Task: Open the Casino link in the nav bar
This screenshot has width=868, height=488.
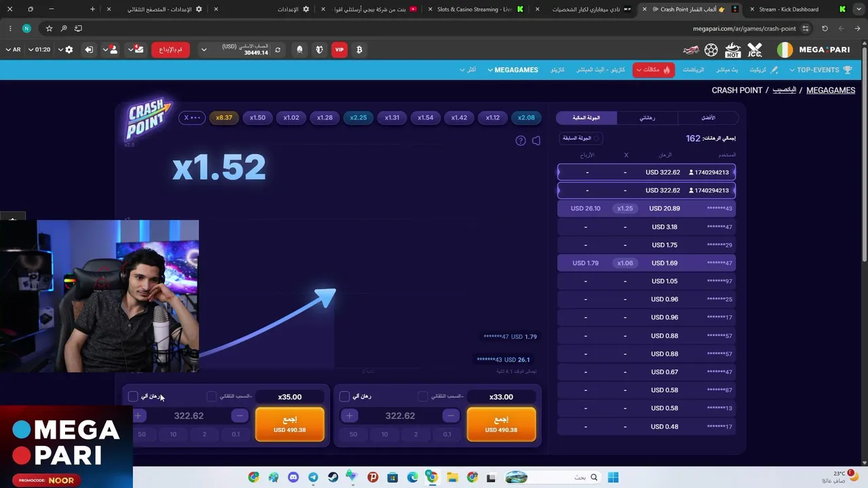Action: [x=557, y=70]
